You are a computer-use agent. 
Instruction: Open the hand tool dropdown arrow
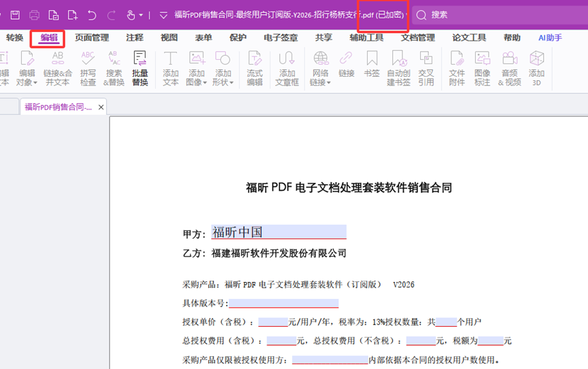click(141, 15)
